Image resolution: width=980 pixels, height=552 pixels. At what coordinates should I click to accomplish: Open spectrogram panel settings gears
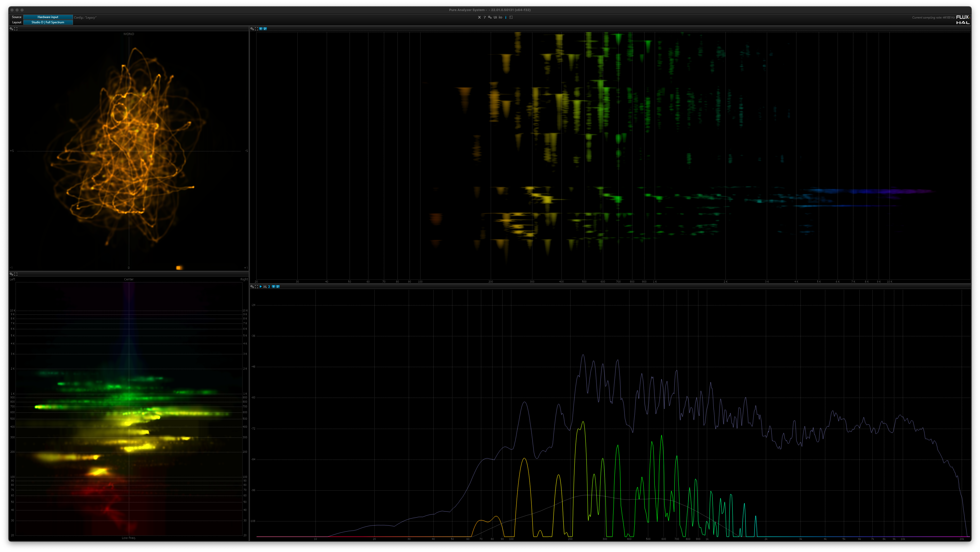252,29
